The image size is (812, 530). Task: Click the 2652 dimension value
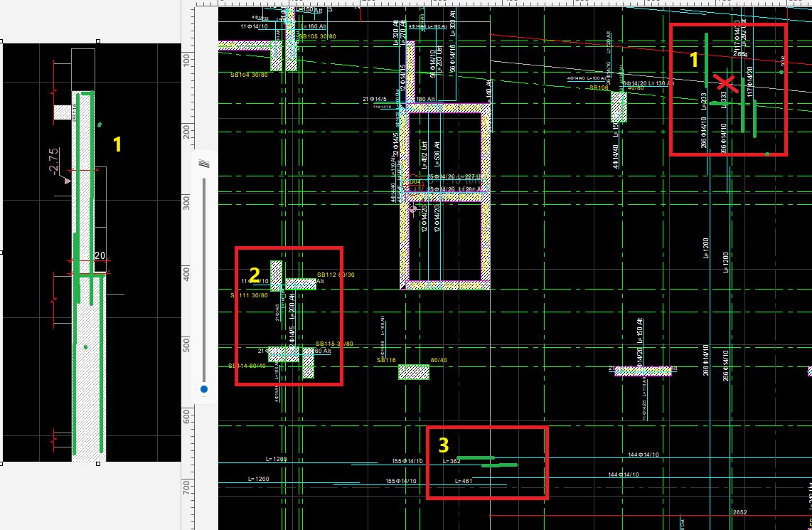click(x=740, y=512)
